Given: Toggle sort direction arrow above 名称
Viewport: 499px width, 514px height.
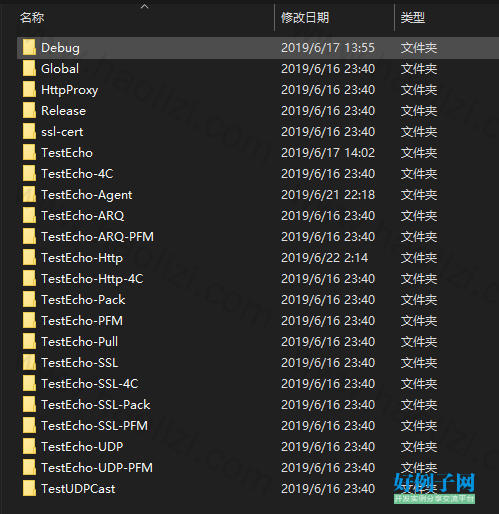Looking at the screenshot, I should coord(144,6).
